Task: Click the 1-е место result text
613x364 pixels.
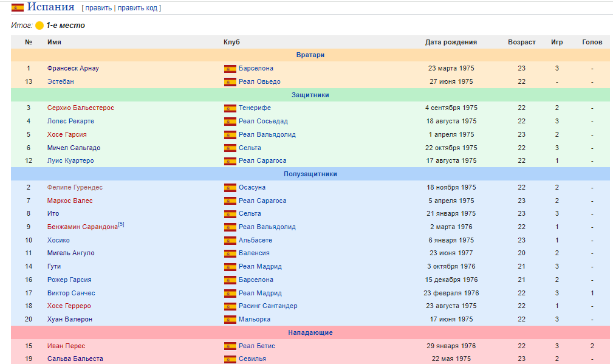Action: (65, 26)
